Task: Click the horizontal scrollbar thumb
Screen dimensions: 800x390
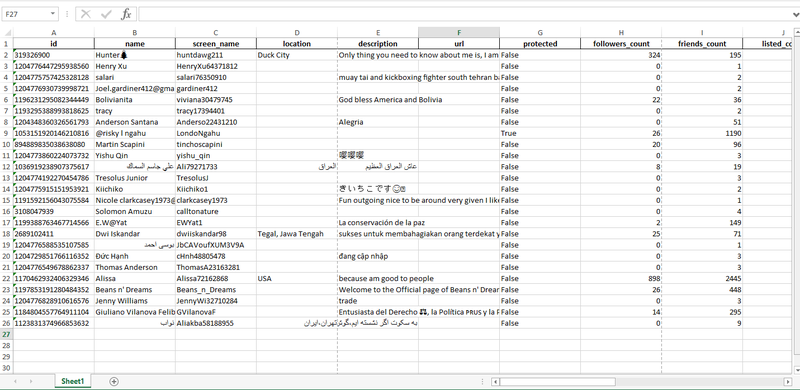Action: [557, 381]
